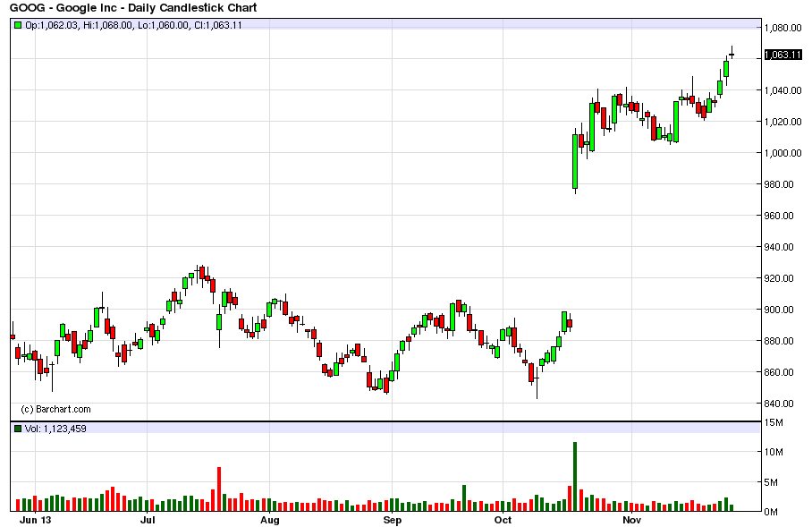Click the 940.00 price axis label
812x527 pixels.
pos(779,247)
